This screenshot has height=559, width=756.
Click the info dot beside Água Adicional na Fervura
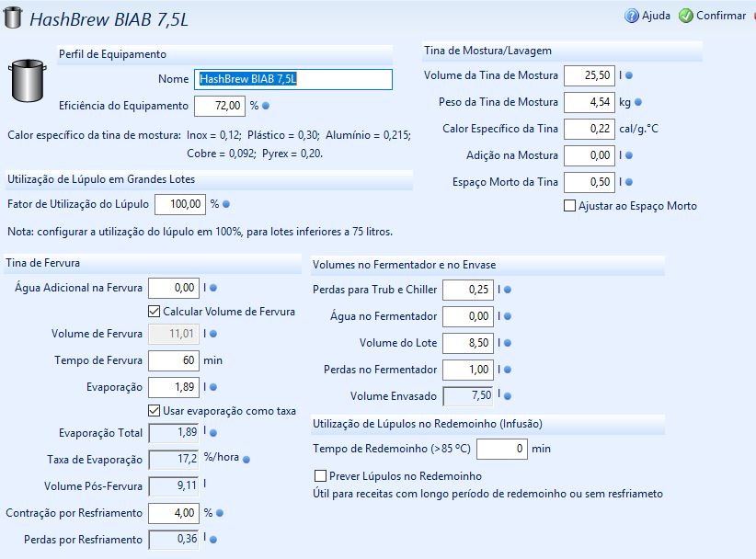(x=213, y=288)
